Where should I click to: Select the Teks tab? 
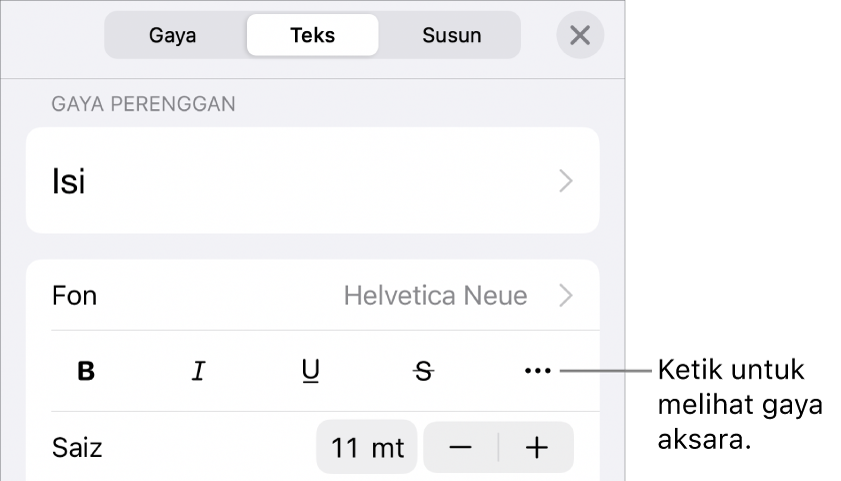click(313, 35)
